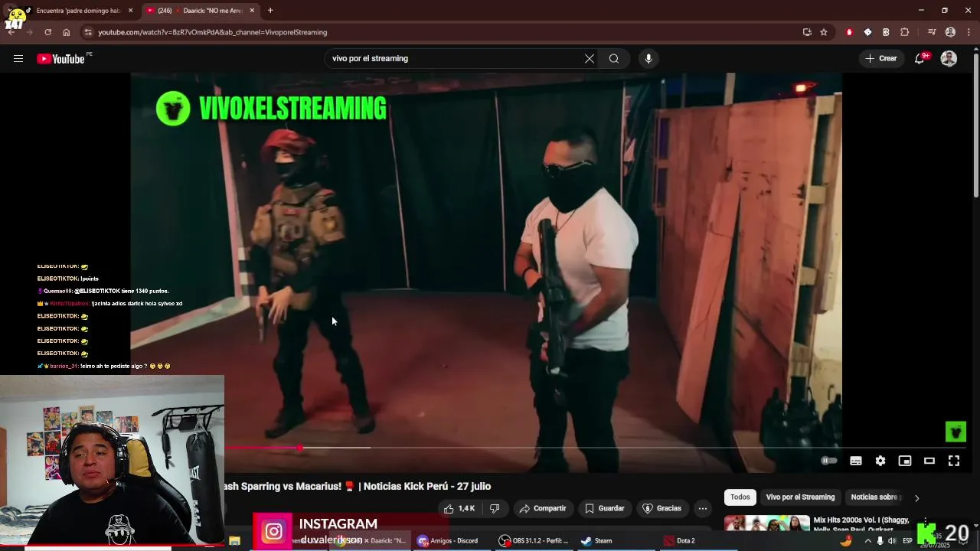Close the 'Encuentra padre domingo' tab
Viewport: 980px width, 551px height.
[130, 11]
